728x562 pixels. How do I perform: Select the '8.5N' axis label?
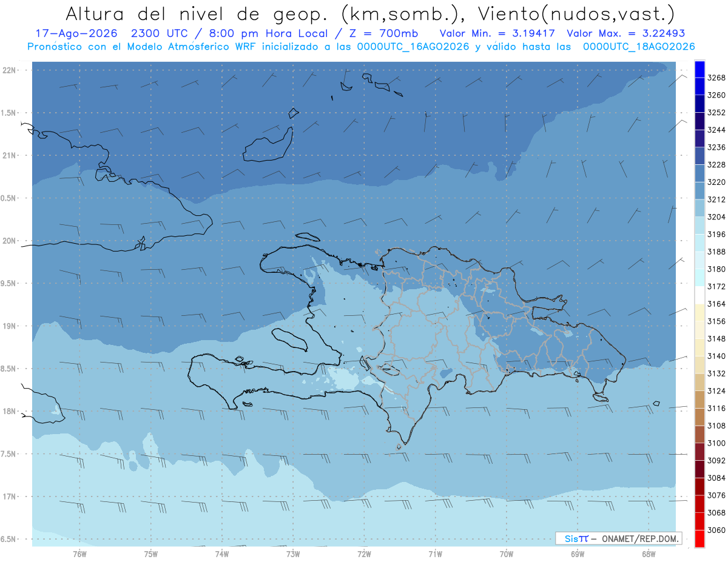pos(8,369)
